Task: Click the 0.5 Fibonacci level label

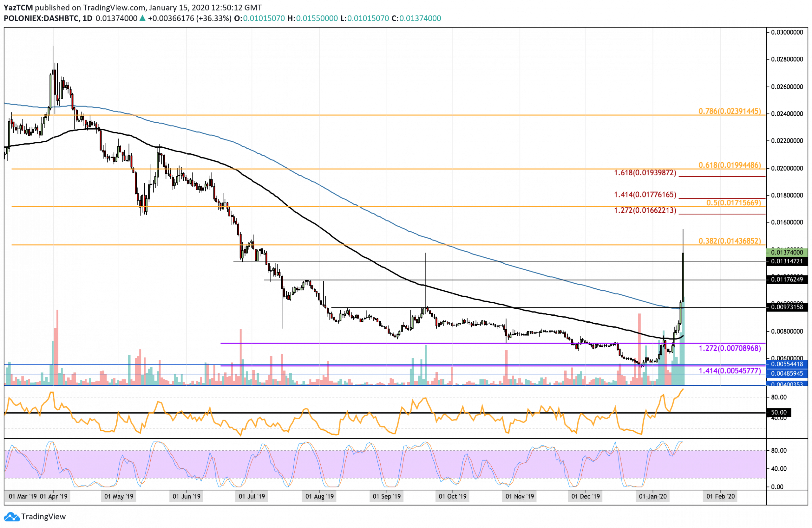Action: coord(733,203)
